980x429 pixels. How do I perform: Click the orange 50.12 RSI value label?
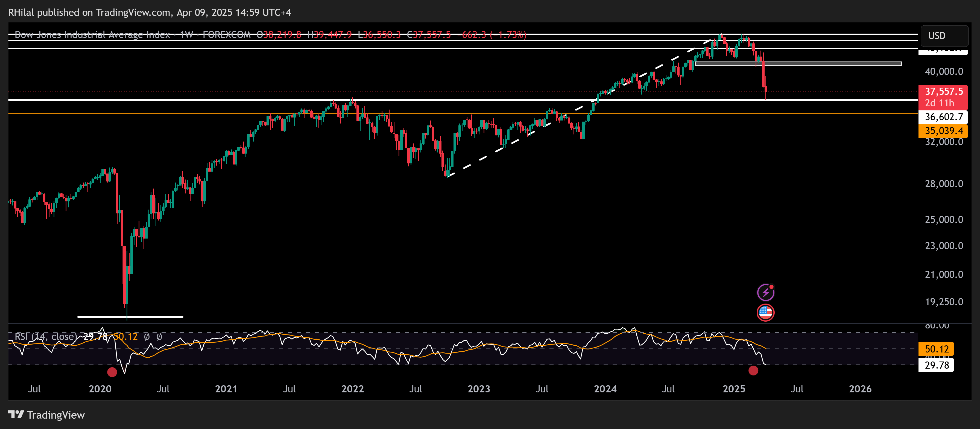[x=936, y=349]
